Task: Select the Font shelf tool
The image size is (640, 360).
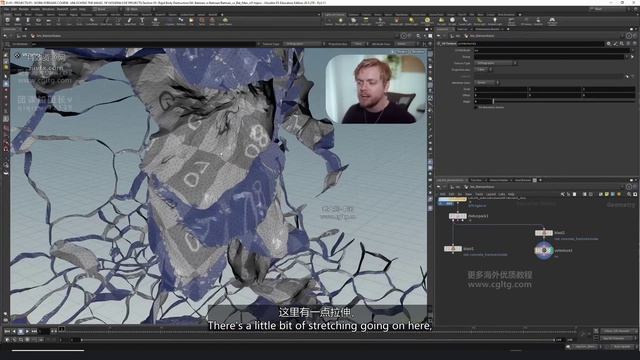Action: pyautogui.click(x=142, y=20)
